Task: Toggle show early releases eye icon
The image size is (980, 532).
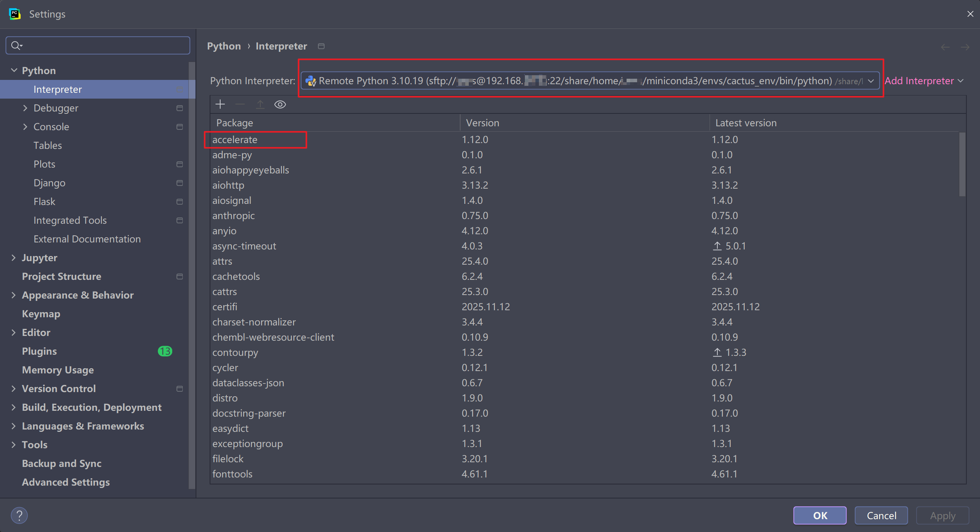Action: 280,104
